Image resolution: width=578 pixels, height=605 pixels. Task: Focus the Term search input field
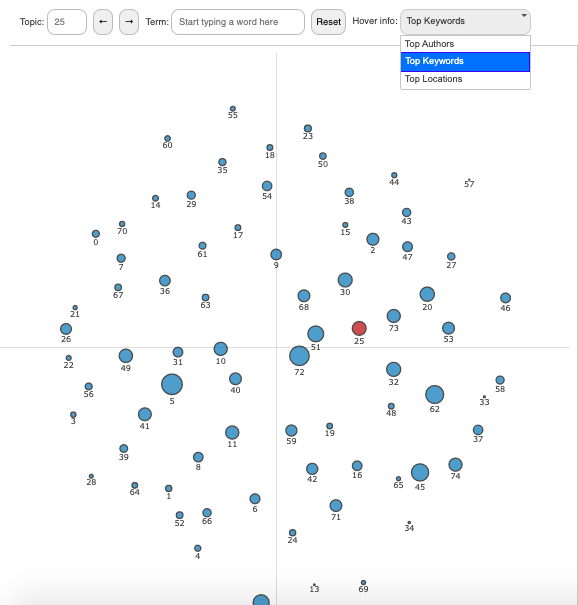238,22
